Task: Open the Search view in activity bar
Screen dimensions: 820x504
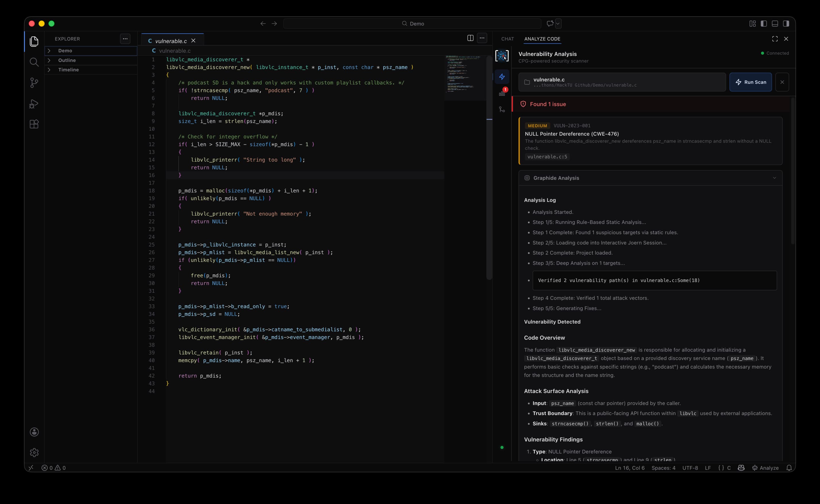Action: pyautogui.click(x=34, y=62)
